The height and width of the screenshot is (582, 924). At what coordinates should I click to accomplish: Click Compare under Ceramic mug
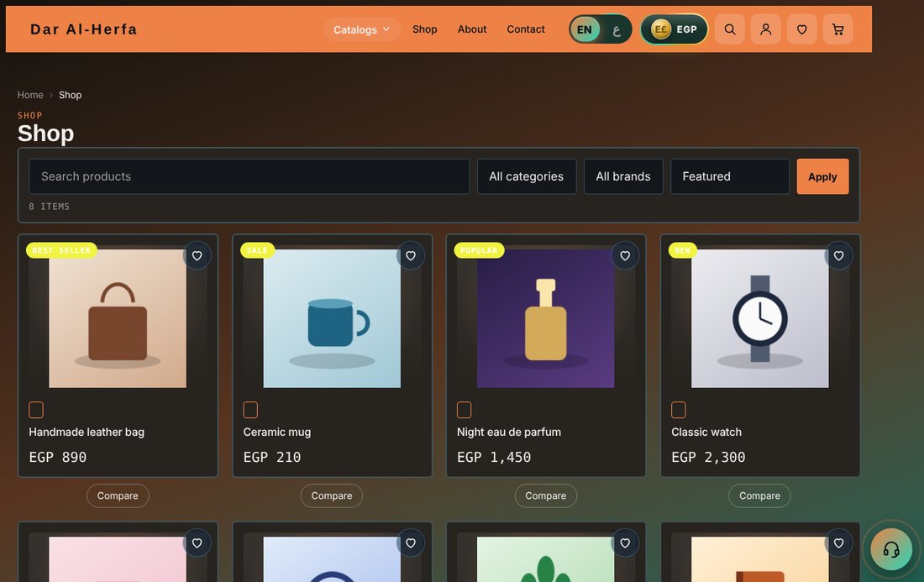[x=332, y=496]
